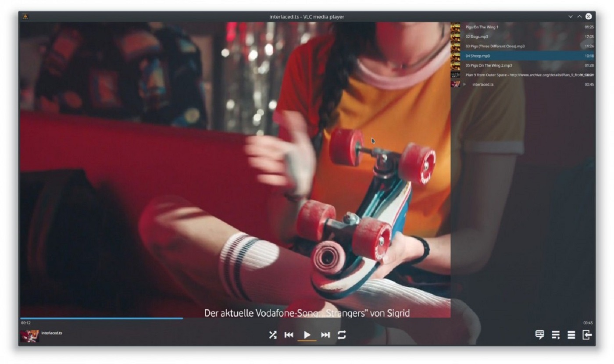Skip to the next track
This screenshot has height=364, width=614.
(325, 335)
